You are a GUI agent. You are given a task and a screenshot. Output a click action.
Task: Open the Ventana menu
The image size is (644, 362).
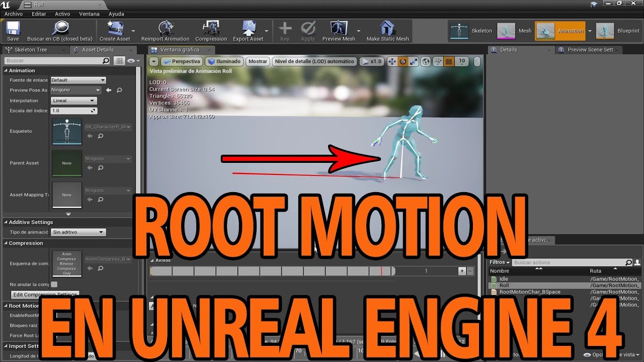pyautogui.click(x=90, y=14)
